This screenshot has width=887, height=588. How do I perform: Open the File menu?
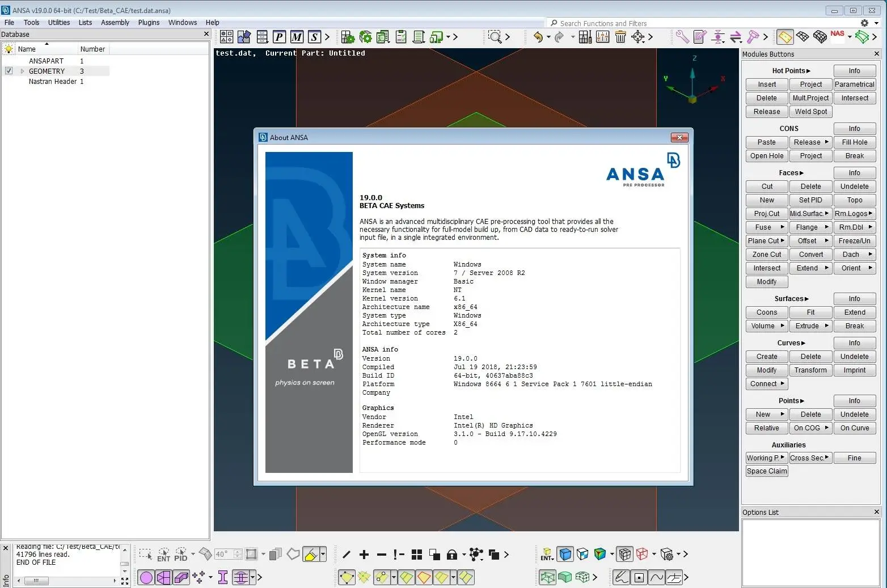(9, 23)
